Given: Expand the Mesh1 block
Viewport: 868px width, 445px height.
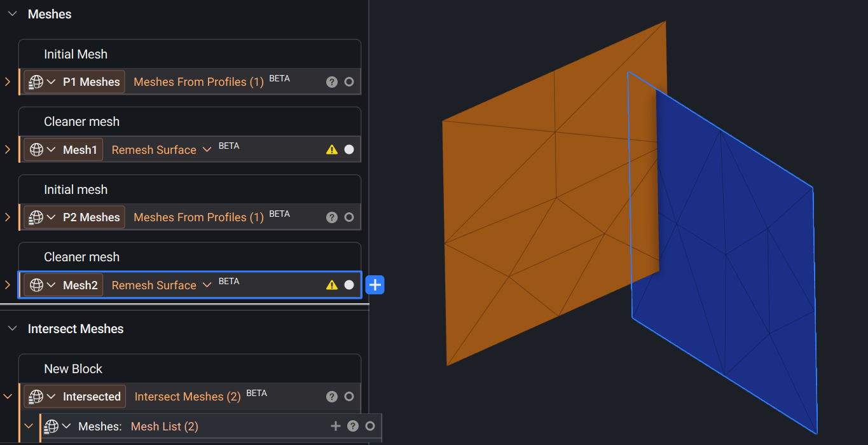Looking at the screenshot, I should (8, 150).
